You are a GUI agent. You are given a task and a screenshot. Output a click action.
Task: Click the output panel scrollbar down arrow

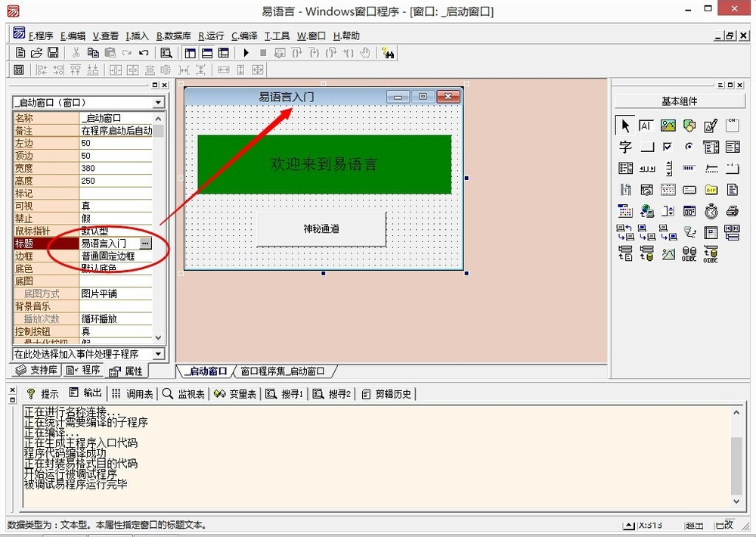[736, 501]
